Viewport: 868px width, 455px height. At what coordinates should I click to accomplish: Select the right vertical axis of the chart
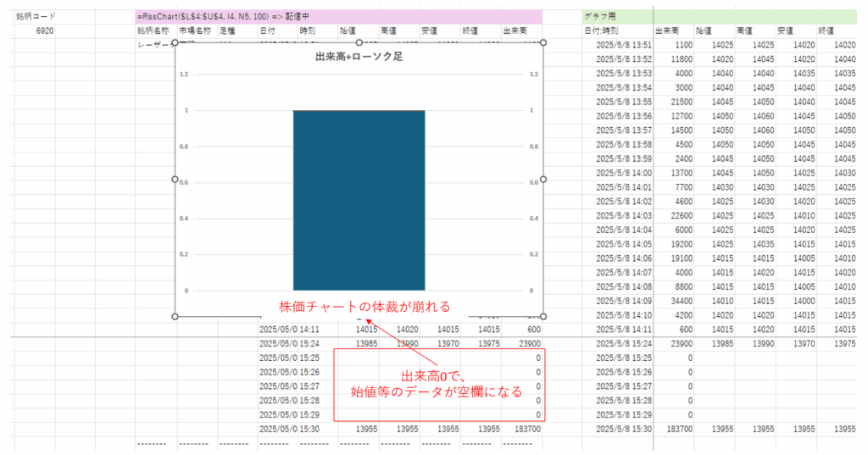point(534,182)
